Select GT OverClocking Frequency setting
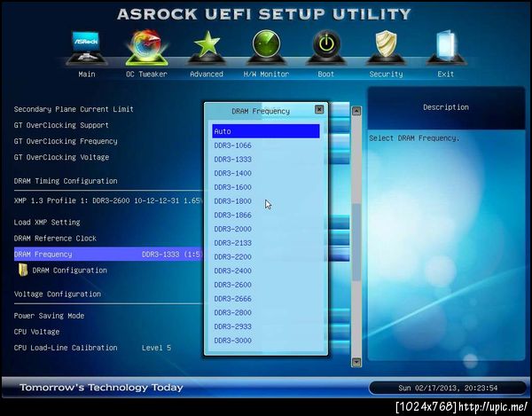 pyautogui.click(x=66, y=141)
